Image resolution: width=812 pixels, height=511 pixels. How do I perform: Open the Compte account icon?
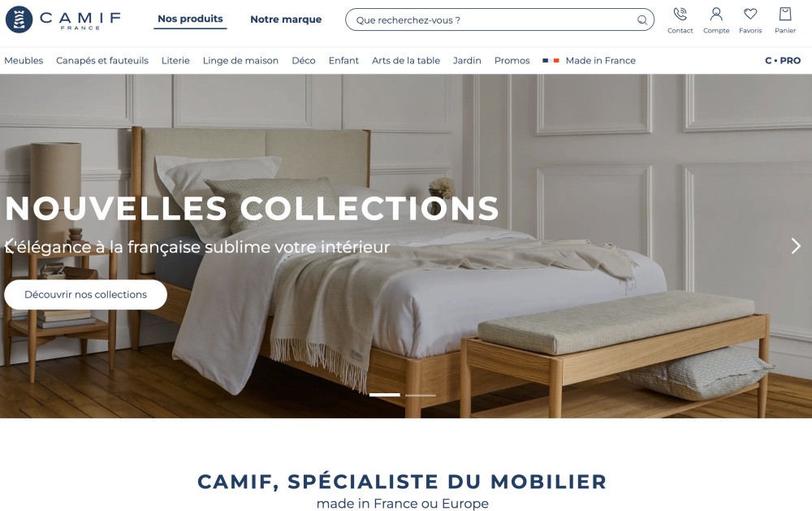(x=716, y=14)
